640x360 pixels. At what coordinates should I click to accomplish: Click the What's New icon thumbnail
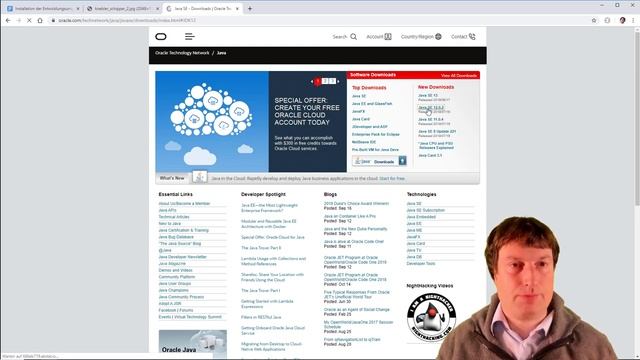point(200,177)
